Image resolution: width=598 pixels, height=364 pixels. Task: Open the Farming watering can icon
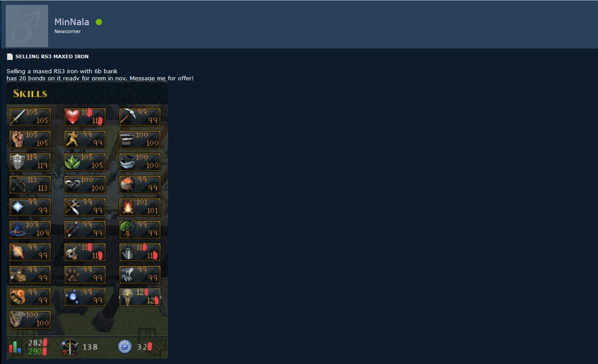coord(128,252)
